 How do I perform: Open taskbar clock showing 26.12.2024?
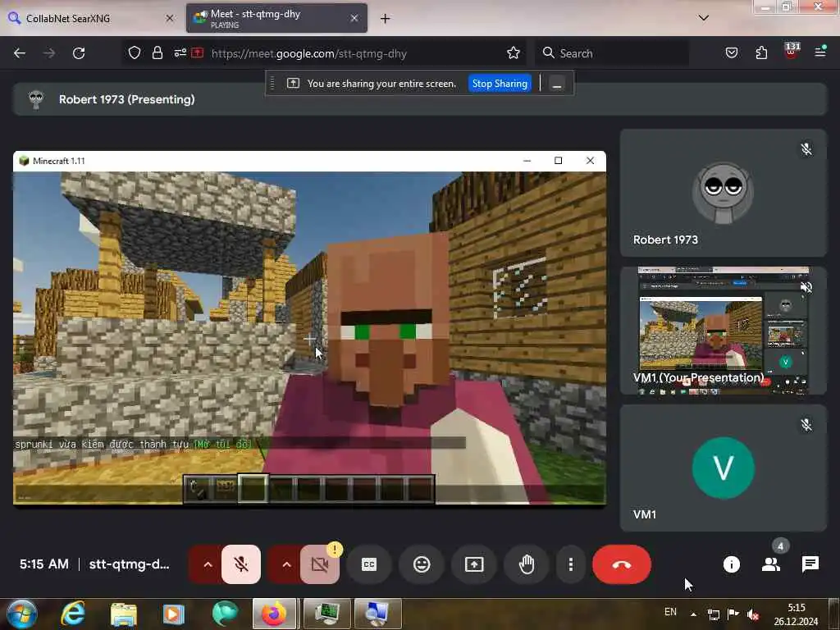click(796, 614)
